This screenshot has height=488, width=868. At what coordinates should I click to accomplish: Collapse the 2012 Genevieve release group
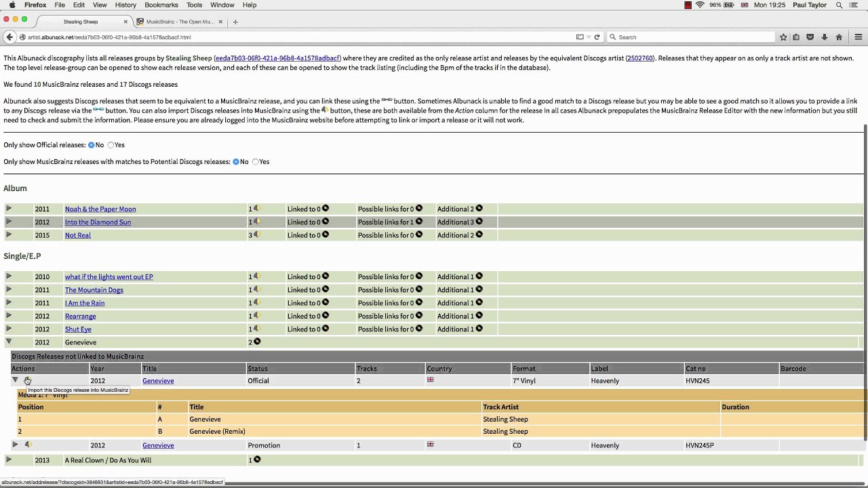tap(9, 342)
